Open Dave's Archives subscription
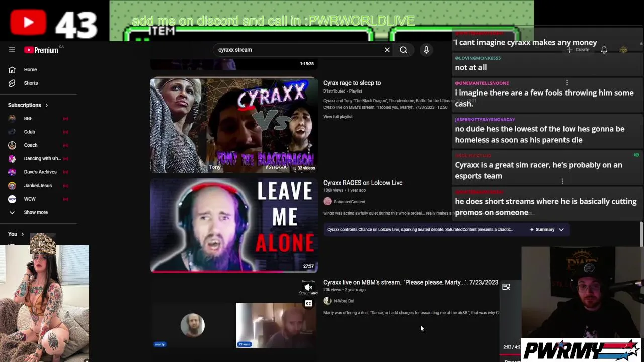The width and height of the screenshot is (644, 362). 40,172
